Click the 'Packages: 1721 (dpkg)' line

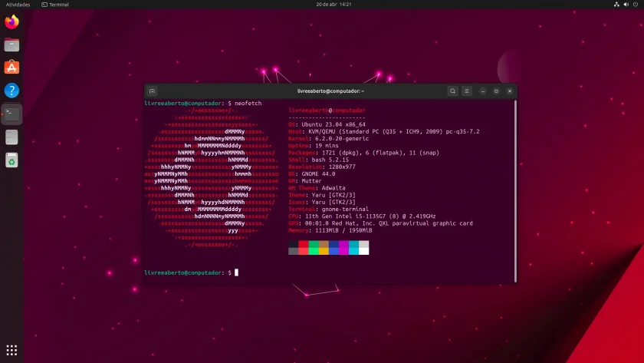click(364, 153)
